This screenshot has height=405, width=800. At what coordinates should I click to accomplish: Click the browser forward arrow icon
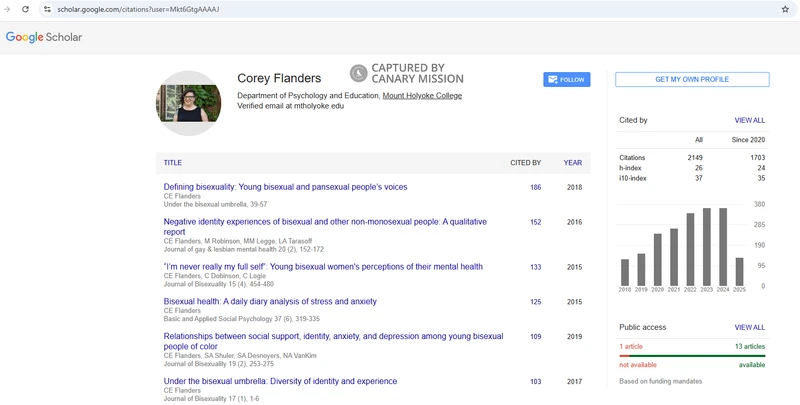coord(7,9)
